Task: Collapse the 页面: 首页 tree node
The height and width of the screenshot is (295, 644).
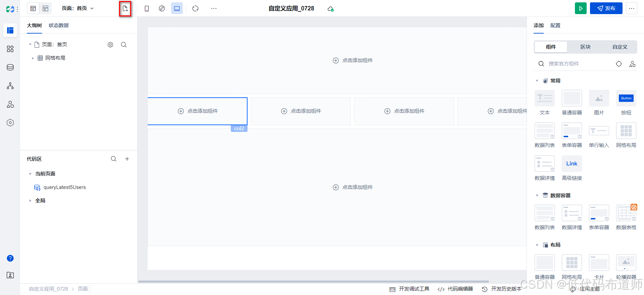Action: point(30,44)
